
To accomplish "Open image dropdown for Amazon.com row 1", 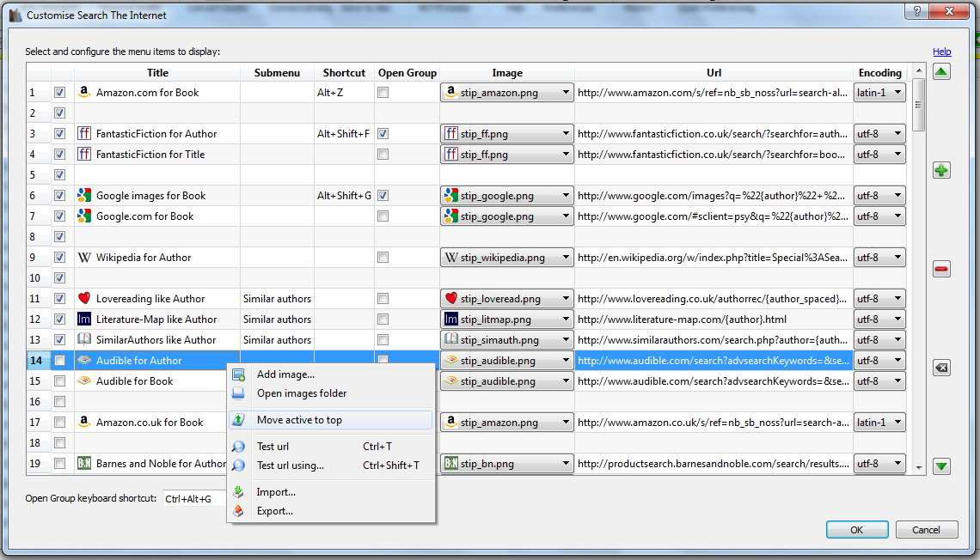I will [x=507, y=93].
